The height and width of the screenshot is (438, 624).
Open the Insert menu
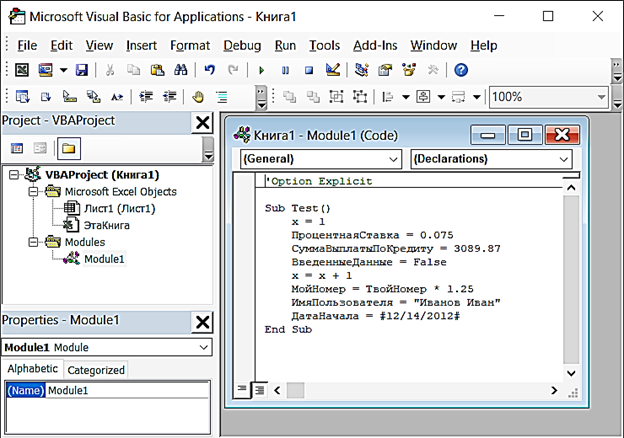pyautogui.click(x=141, y=45)
